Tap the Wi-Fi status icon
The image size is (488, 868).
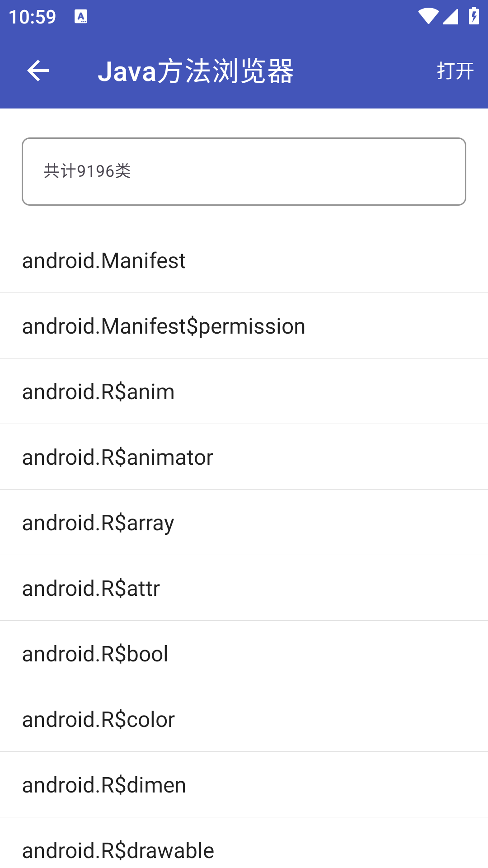tap(427, 16)
